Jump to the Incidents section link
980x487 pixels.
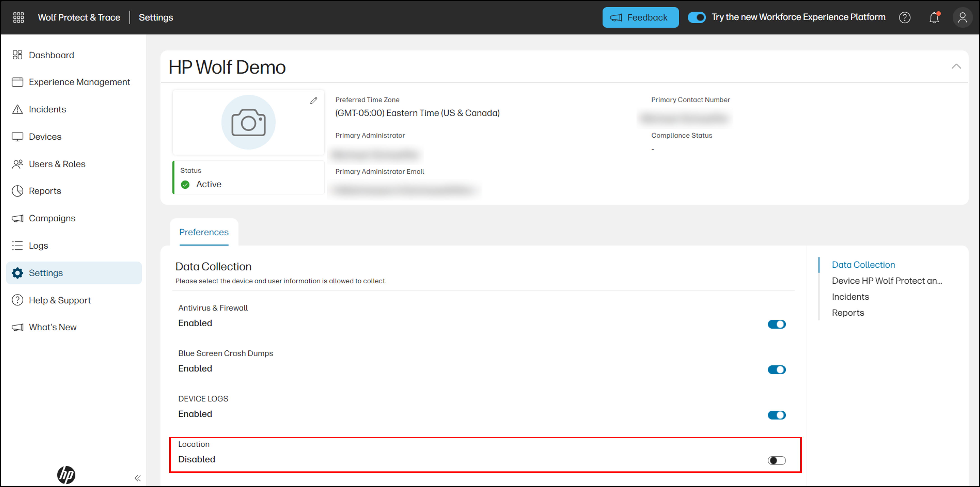(x=850, y=296)
